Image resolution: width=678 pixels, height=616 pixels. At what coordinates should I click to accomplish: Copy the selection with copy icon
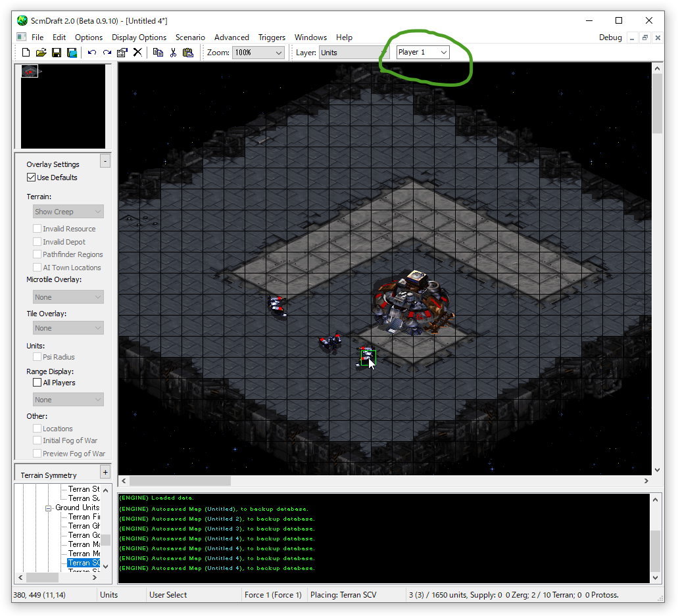(158, 53)
